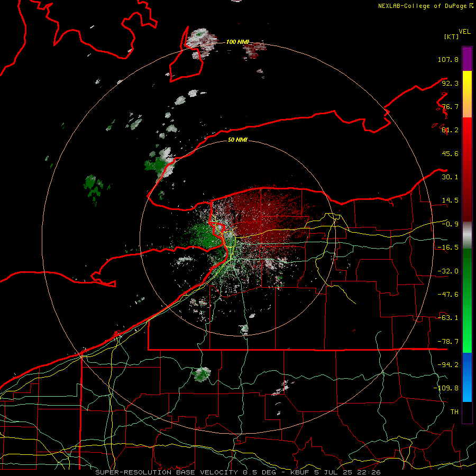Click the VEL legend title
Image resolution: width=476 pixels, height=476 pixels.
[464, 32]
